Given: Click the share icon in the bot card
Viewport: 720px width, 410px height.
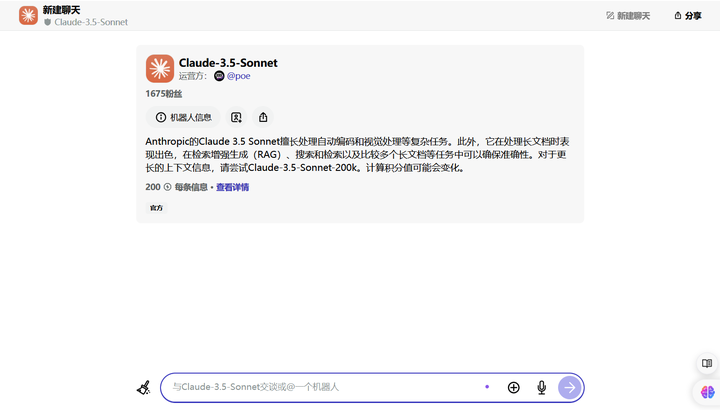Looking at the screenshot, I should 263,118.
